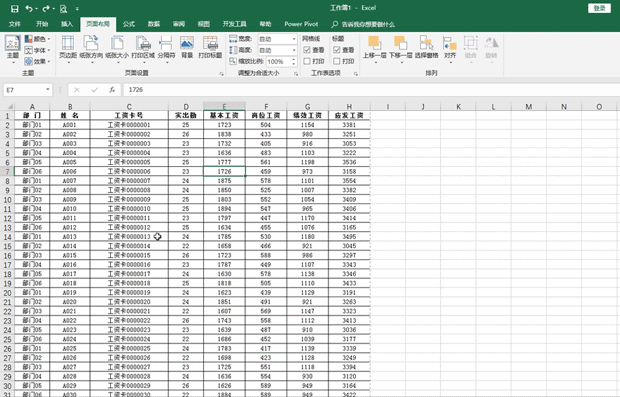Switch to the 公式 formulas tab
The height and width of the screenshot is (397, 620).
tap(129, 24)
